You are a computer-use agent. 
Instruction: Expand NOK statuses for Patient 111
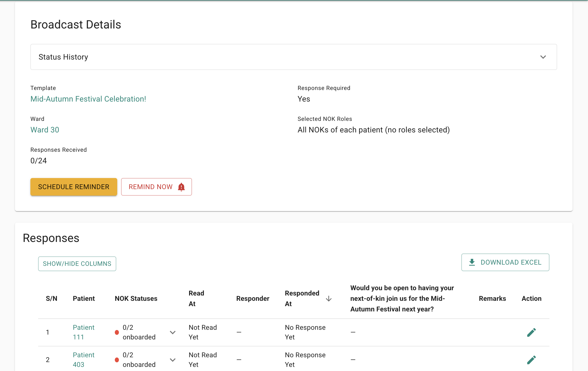[173, 332]
